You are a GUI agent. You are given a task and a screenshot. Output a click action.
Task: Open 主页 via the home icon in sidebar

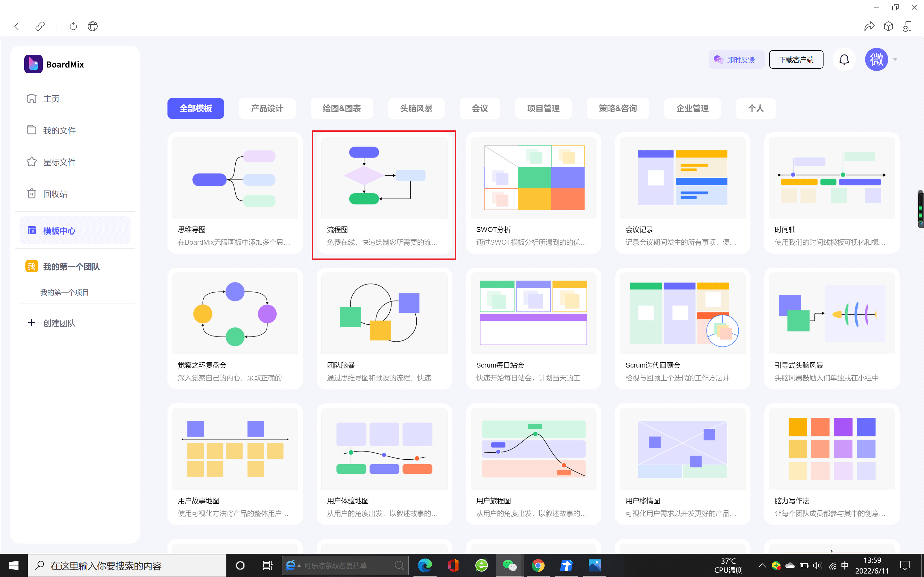[x=32, y=98]
